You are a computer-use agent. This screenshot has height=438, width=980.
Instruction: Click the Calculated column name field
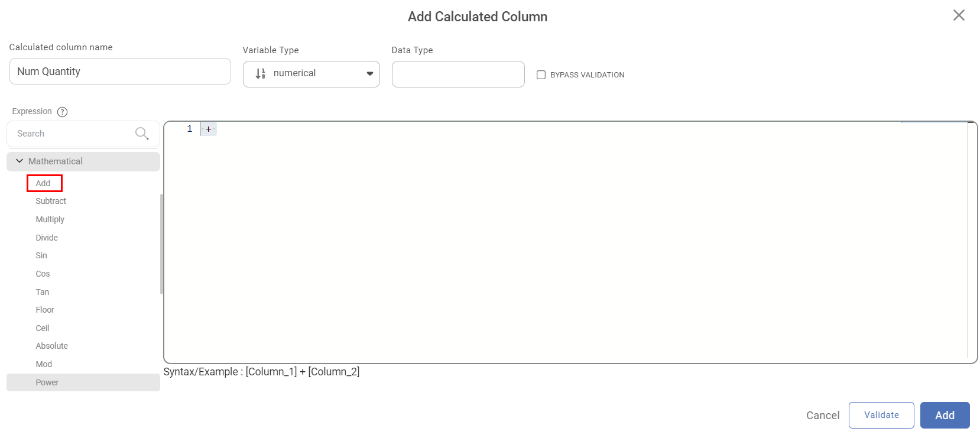[x=120, y=72]
